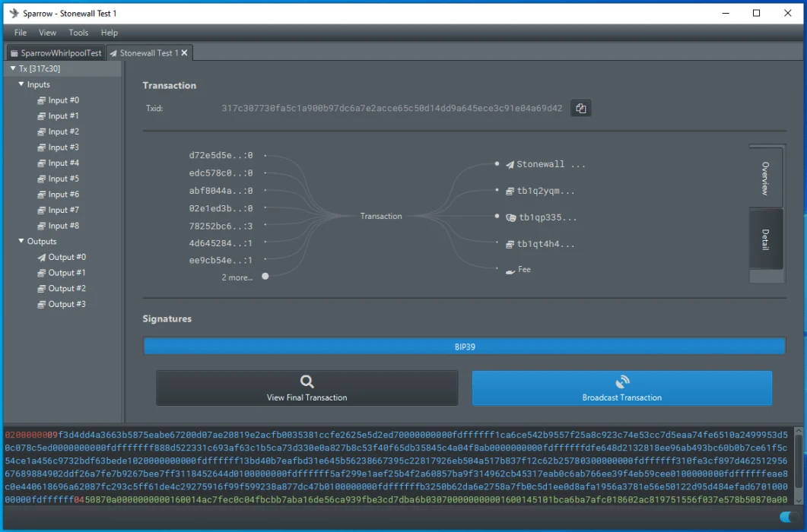Viewport: 807px width, 532px height.
Task: Select the Input #0 icon in tree
Action: pyautogui.click(x=42, y=100)
